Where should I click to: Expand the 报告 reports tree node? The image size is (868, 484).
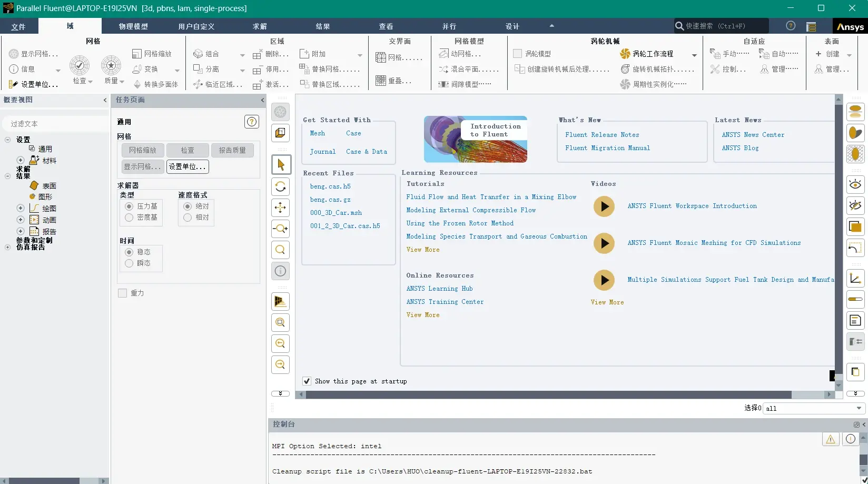(21, 231)
